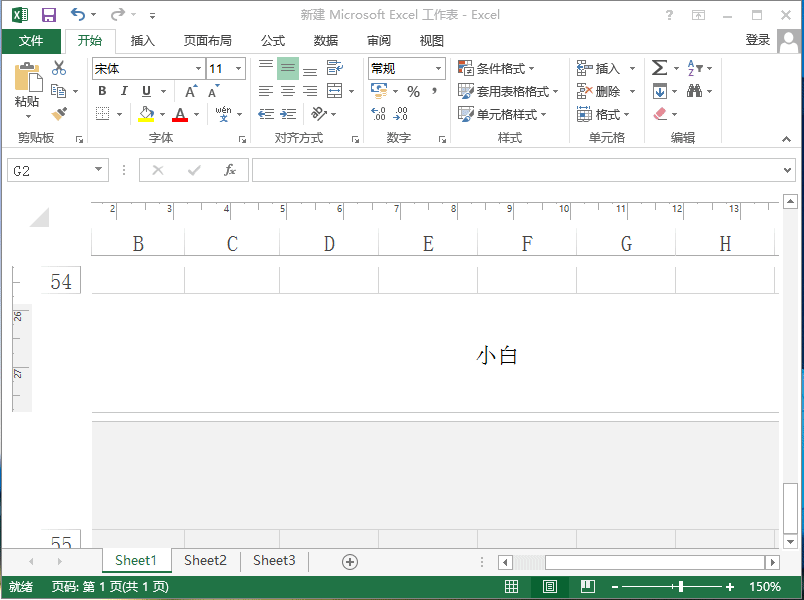
Task: Click the Save icon on Quick Access Toolbar
Action: click(47, 13)
